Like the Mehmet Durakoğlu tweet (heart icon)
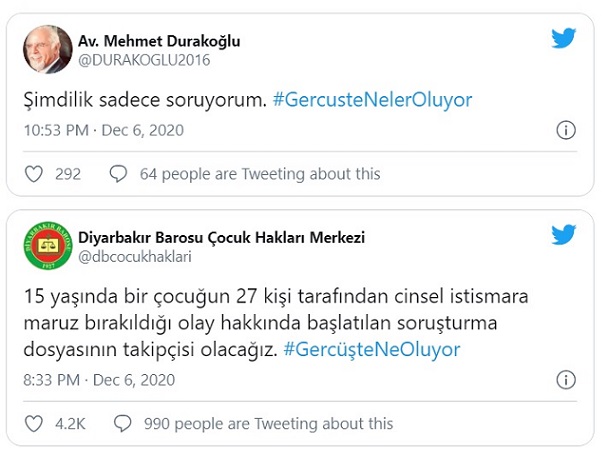 point(34,174)
